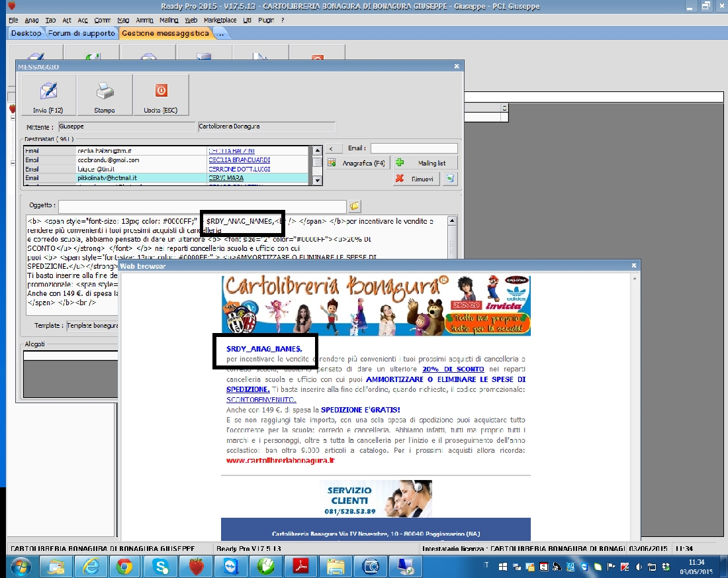The width and height of the screenshot is (728, 578).
Task: Open the Mag menu
Action: click(123, 21)
